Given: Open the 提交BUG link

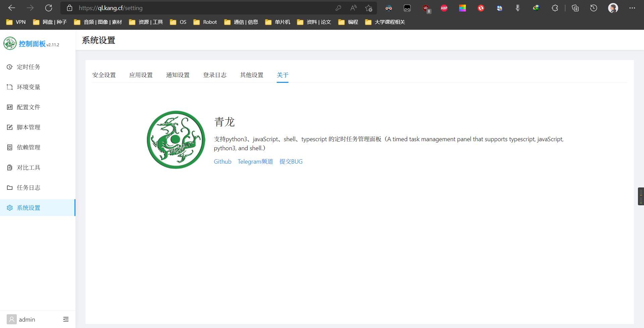Looking at the screenshot, I should (291, 161).
